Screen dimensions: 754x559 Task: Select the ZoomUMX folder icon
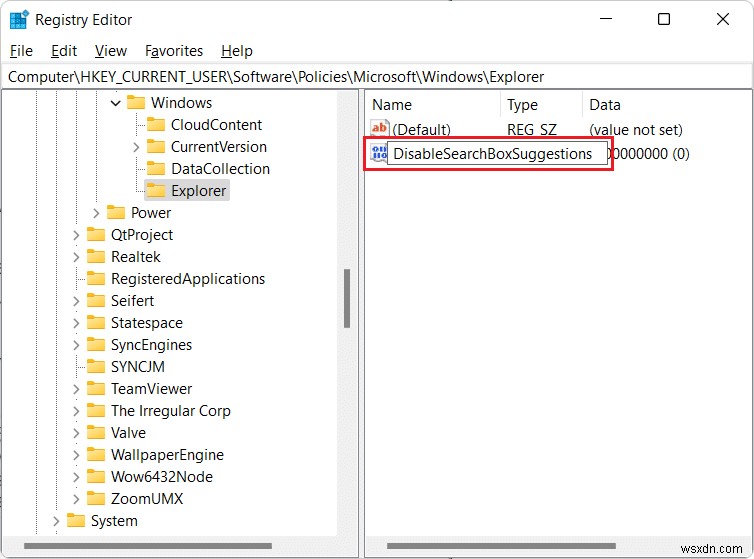click(96, 499)
